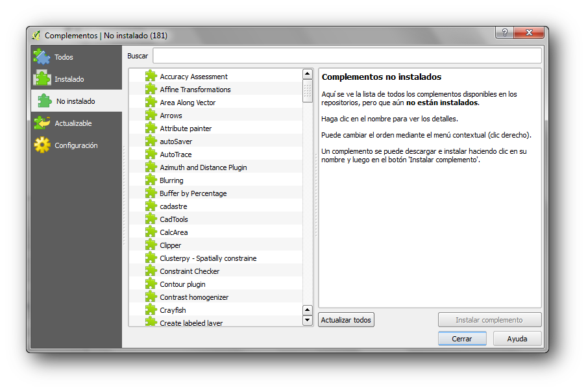The width and height of the screenshot is (588, 392).
Task: Click the Actualizar todos button
Action: pyautogui.click(x=346, y=320)
